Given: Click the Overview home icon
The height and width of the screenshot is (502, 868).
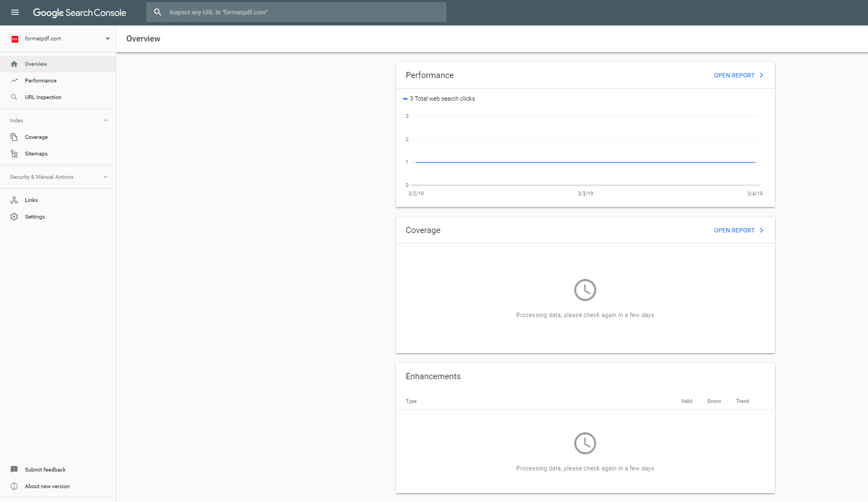Looking at the screenshot, I should coord(14,64).
